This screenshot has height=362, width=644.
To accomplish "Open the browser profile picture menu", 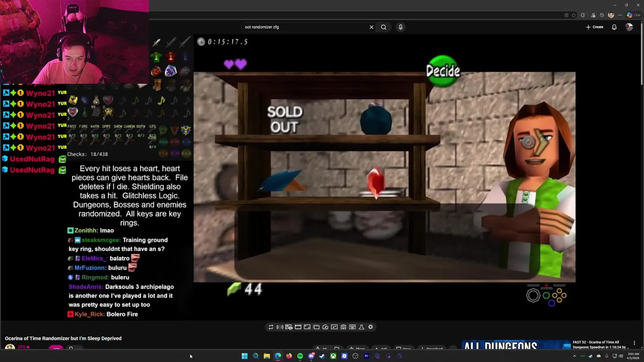I will pyautogui.click(x=611, y=15).
